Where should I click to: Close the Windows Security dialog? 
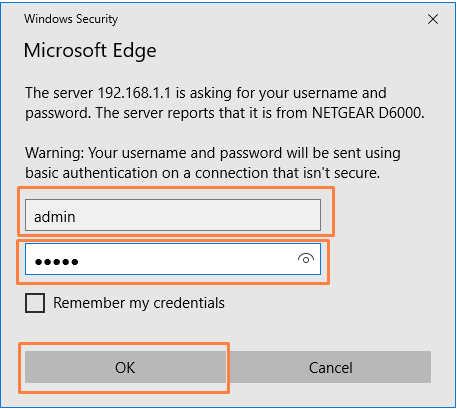[433, 19]
